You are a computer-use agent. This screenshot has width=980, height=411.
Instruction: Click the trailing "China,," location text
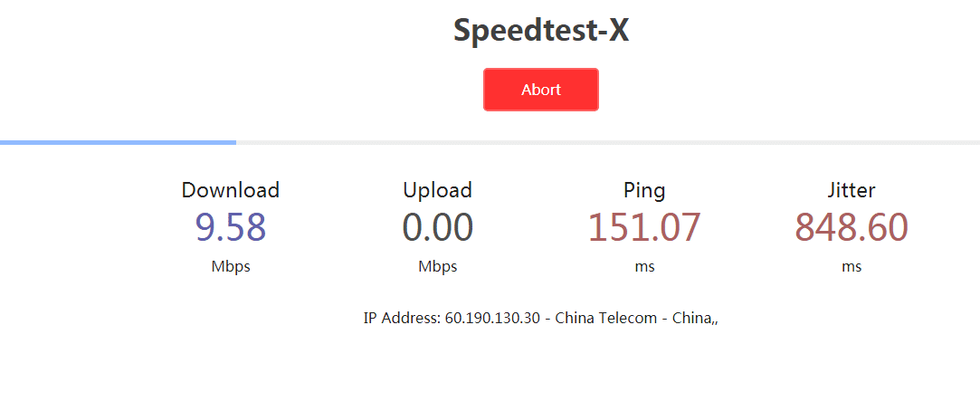694,319
